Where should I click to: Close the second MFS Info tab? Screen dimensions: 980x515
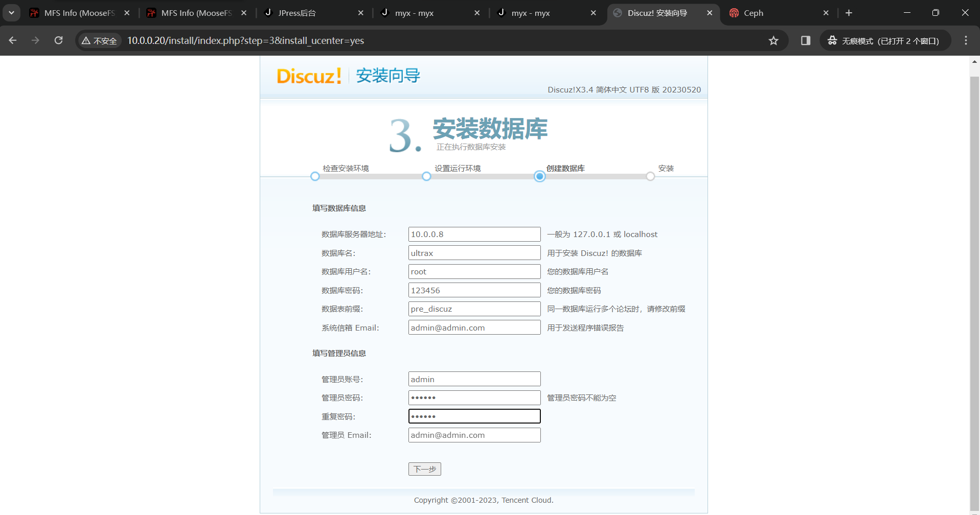244,13
